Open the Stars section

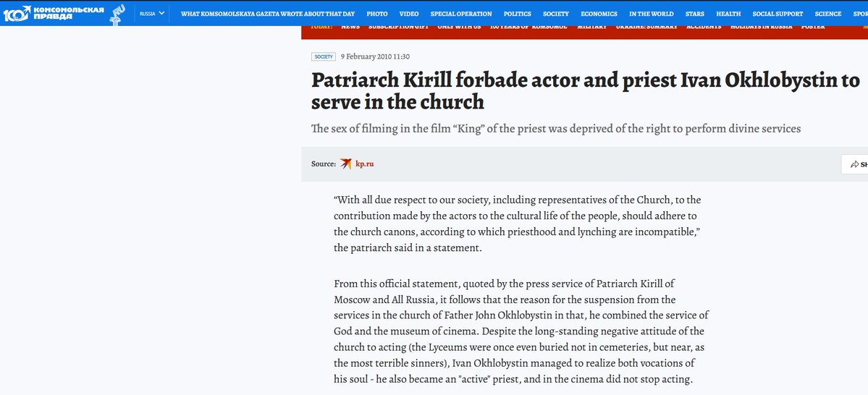click(x=695, y=14)
